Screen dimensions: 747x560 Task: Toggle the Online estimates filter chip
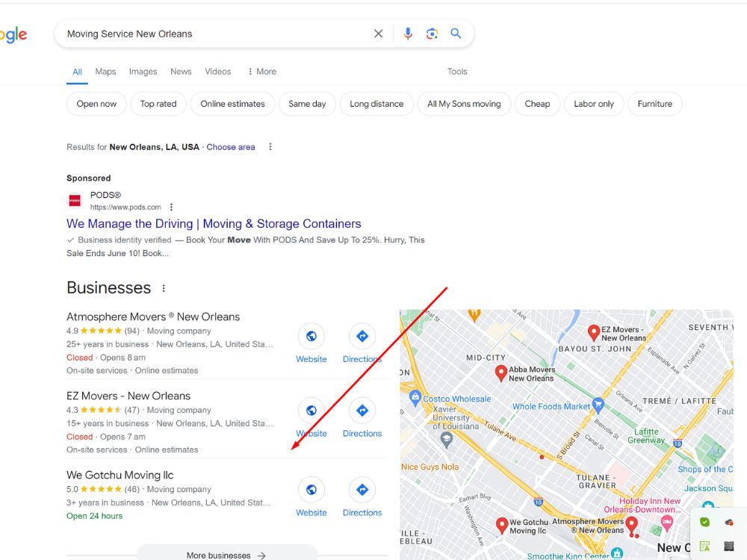(232, 104)
